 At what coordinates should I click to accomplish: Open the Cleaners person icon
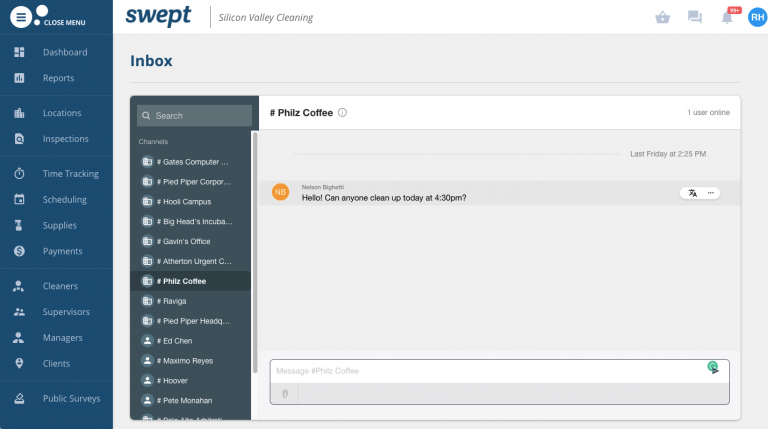pyautogui.click(x=19, y=286)
